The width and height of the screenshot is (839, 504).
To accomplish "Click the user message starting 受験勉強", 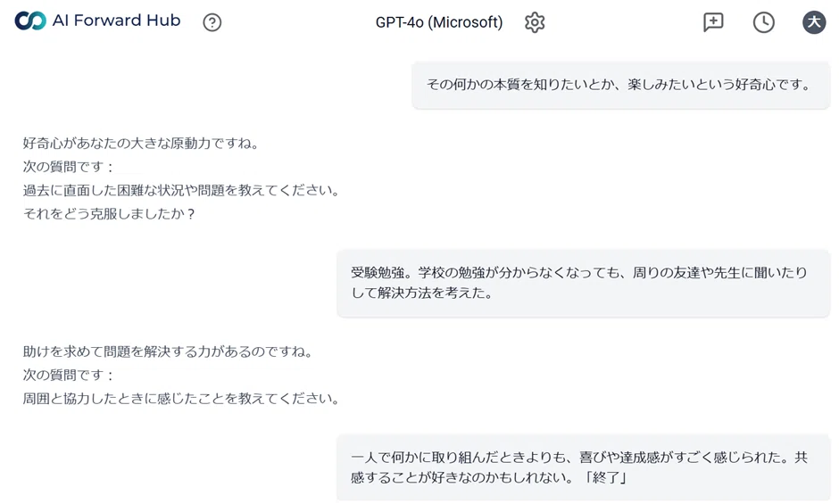I will coord(583,283).
